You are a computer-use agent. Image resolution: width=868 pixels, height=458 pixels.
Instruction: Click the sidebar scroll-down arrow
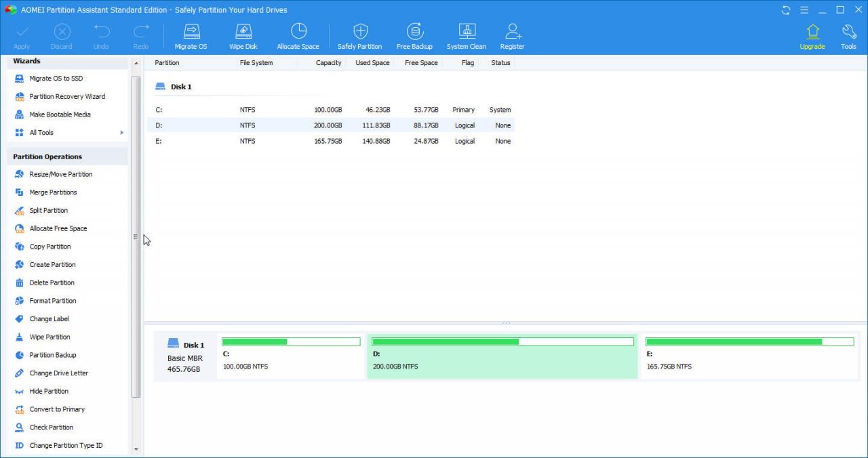[136, 449]
